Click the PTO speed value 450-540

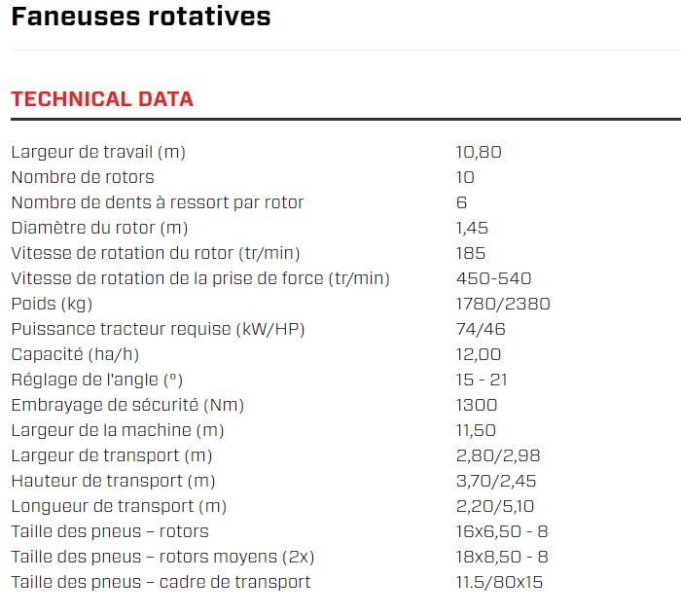point(493,278)
